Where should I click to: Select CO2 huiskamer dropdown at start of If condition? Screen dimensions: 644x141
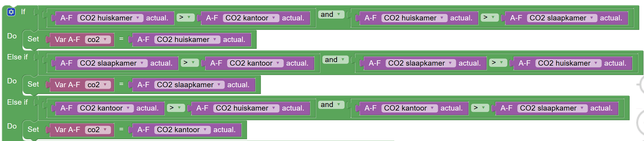point(110,18)
